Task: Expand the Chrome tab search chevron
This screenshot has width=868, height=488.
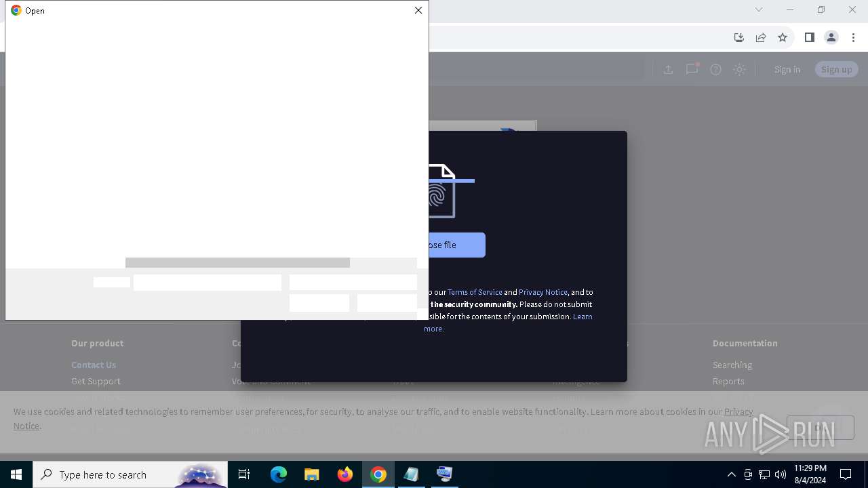Action: (759, 9)
